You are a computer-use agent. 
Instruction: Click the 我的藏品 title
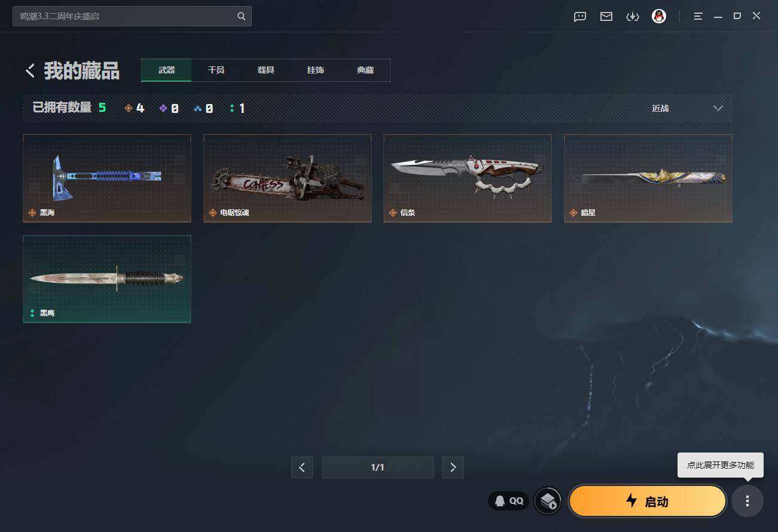pyautogui.click(x=82, y=71)
